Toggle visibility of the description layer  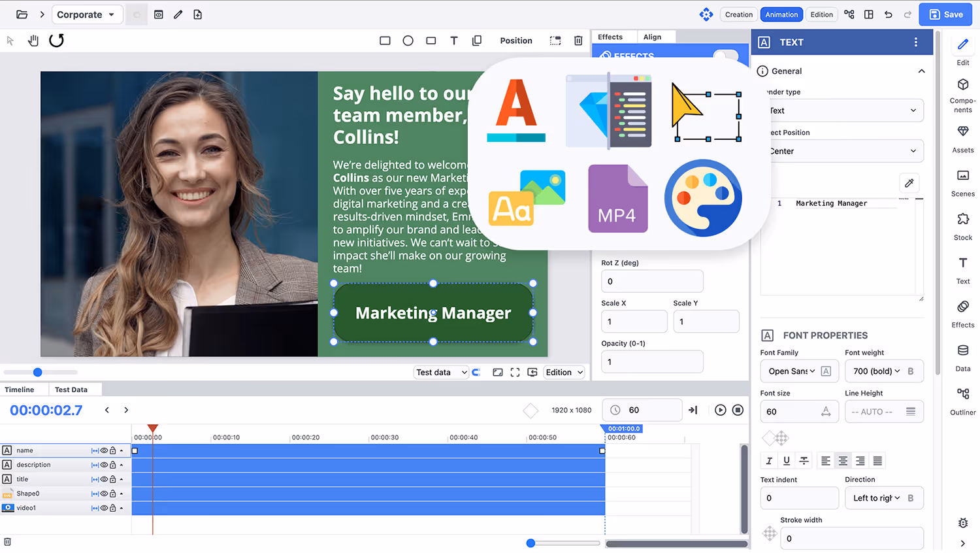coord(104,465)
